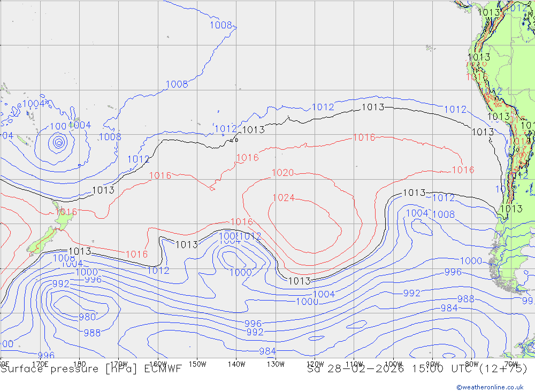Select the 130W longitude label
535x392 pixels.
pyautogui.click(x=276, y=364)
